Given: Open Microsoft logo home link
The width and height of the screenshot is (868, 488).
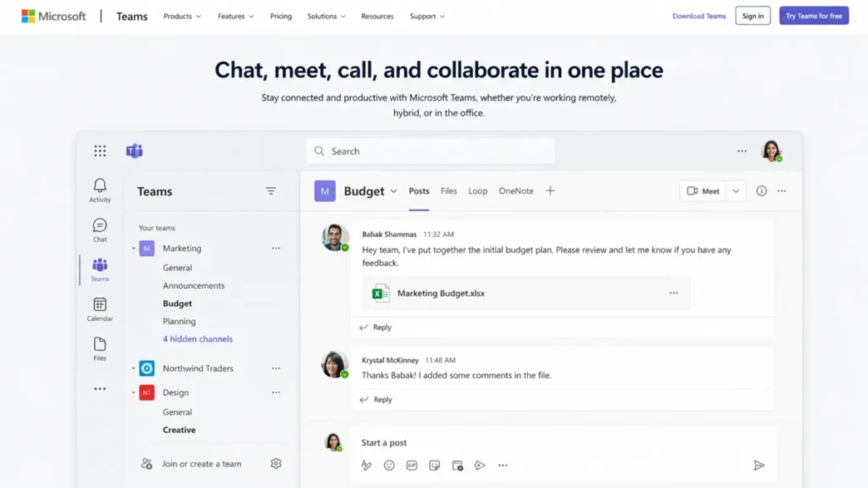Looking at the screenshot, I should point(53,16).
